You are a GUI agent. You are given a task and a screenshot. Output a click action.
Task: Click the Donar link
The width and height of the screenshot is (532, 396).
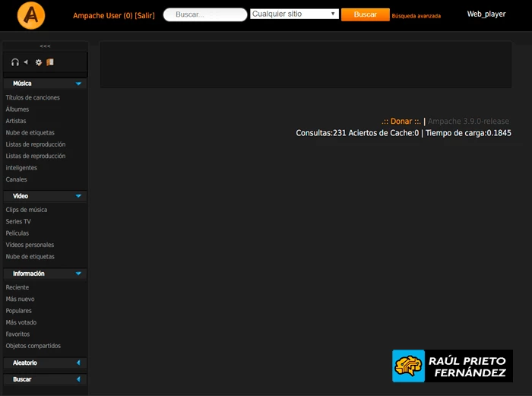(401, 122)
